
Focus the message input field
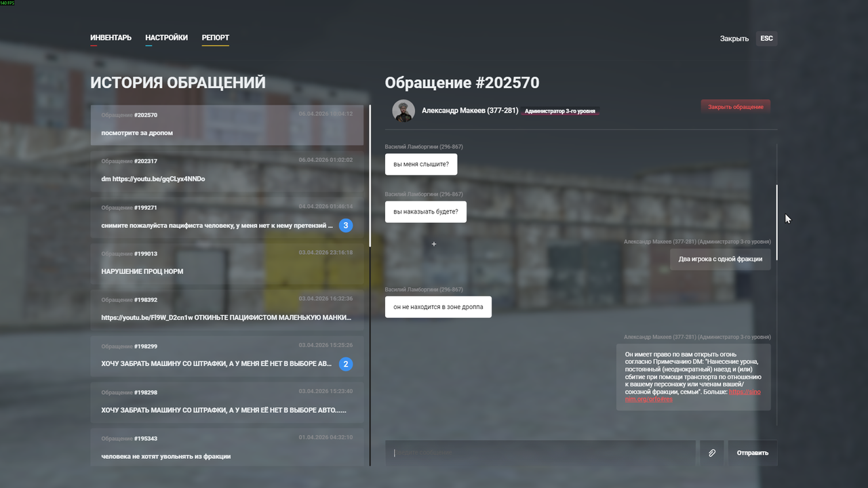tap(540, 453)
